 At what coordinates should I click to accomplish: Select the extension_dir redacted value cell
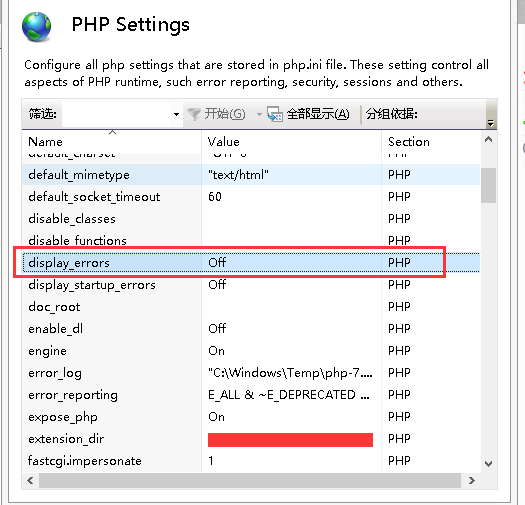[290, 440]
